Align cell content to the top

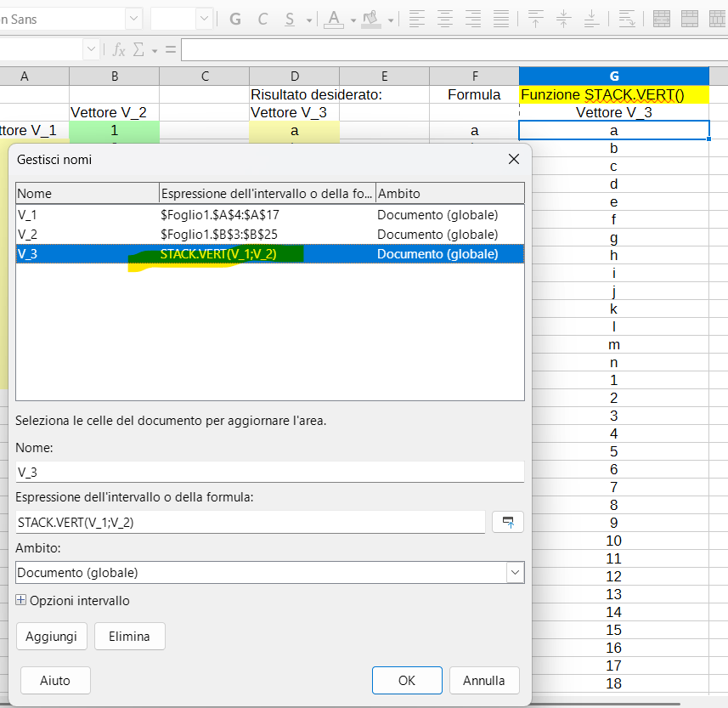coord(536,19)
